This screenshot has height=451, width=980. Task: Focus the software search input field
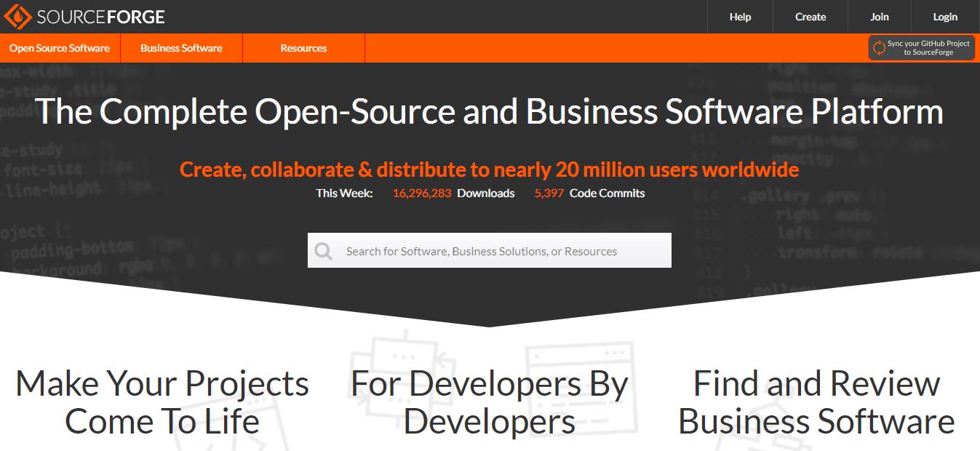[x=489, y=250]
